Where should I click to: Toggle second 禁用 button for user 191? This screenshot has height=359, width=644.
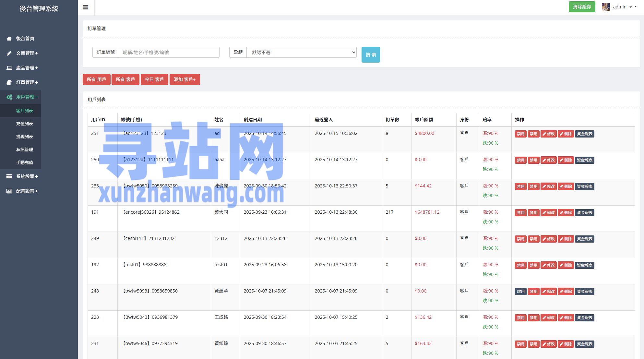533,213
